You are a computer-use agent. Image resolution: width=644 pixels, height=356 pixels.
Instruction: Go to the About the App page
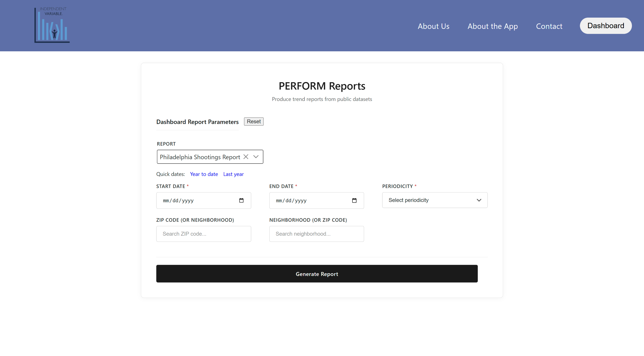(x=492, y=26)
